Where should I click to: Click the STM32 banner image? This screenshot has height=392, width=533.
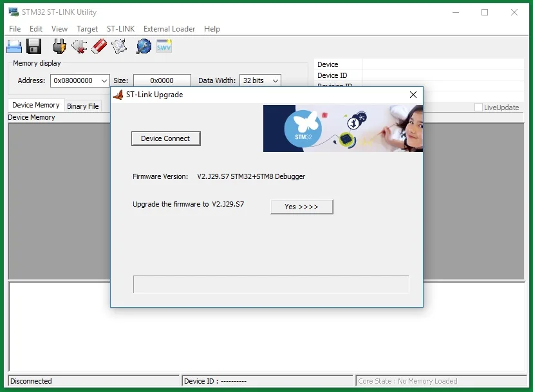pos(343,128)
